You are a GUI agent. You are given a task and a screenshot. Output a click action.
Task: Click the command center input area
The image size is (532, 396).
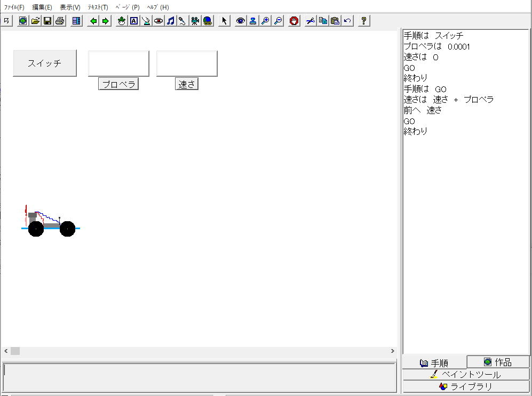tap(200, 377)
